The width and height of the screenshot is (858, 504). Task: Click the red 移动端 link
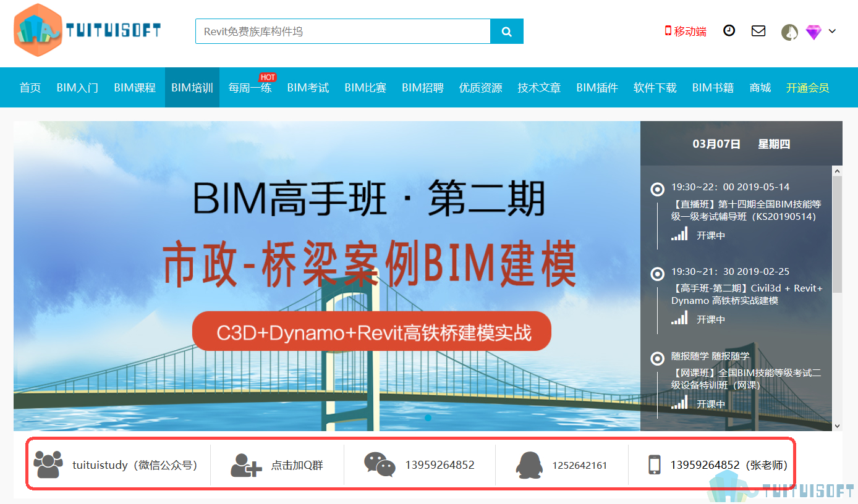click(x=686, y=31)
